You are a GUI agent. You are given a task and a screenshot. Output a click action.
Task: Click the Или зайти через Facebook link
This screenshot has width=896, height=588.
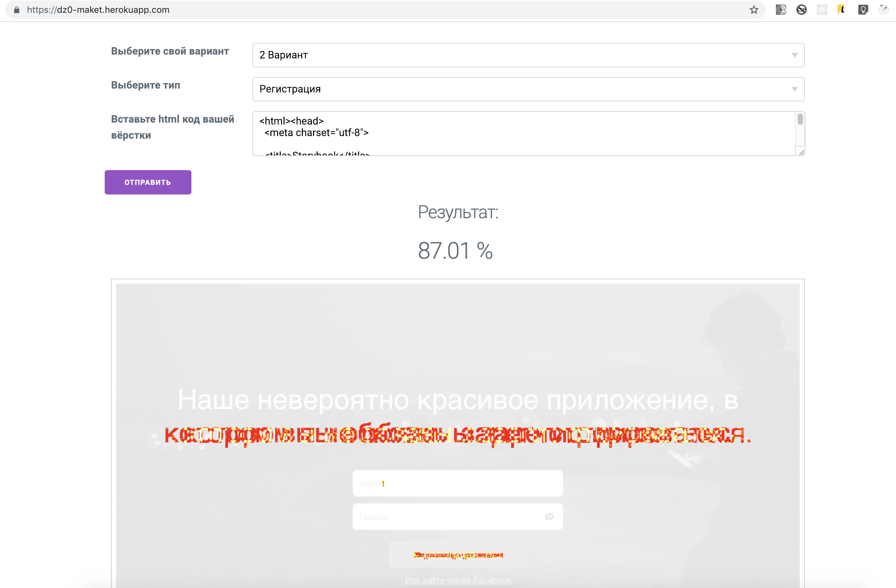click(458, 580)
